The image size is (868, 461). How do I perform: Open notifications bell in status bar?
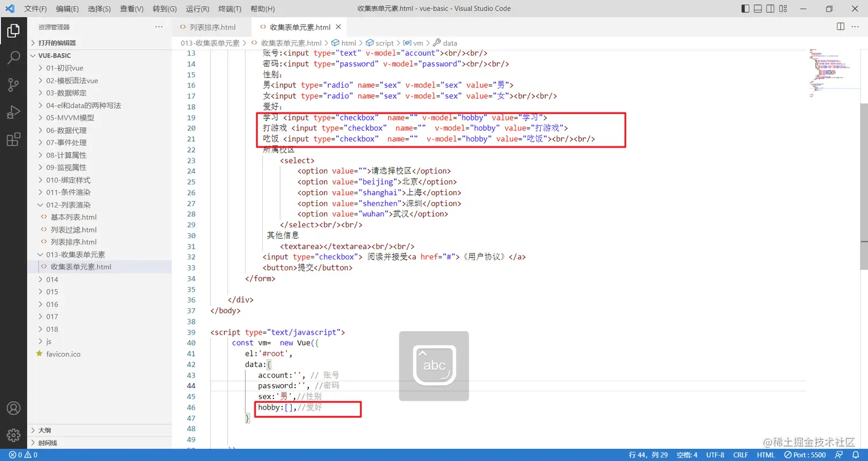[x=855, y=455]
